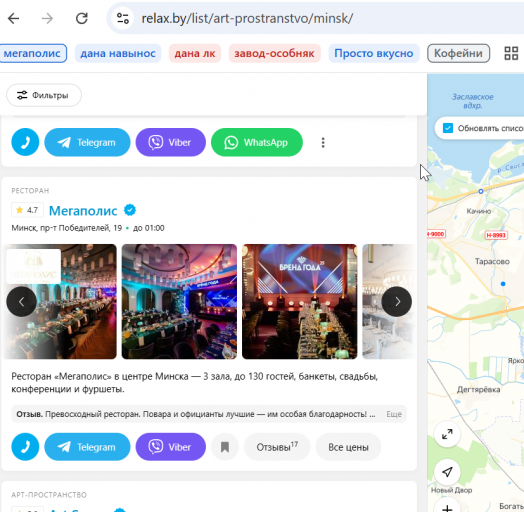
Task: Click the Качино label on map
Action: pos(479,211)
